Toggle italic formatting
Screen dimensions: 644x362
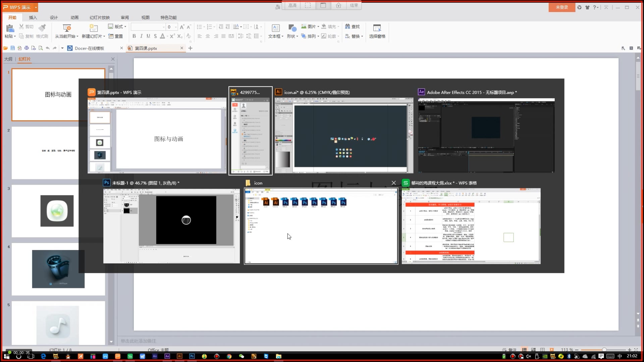tap(141, 36)
